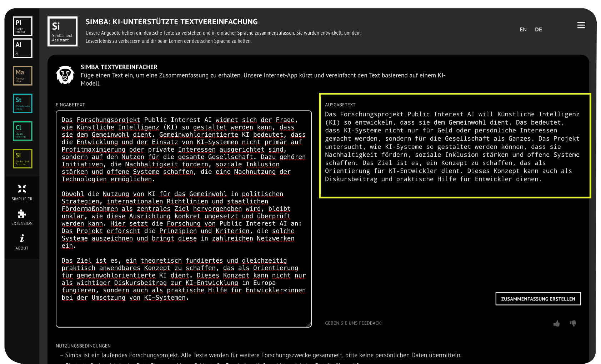Click the 'Nutzungsbedingungen' heading
This screenshot has width=601, height=364.
click(83, 346)
